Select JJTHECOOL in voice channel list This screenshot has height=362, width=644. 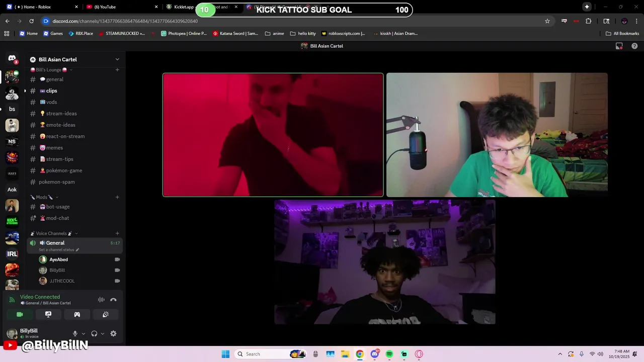(x=79, y=281)
